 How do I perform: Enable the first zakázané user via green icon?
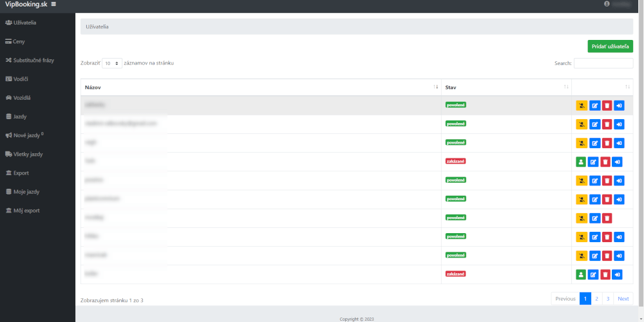coord(581,162)
